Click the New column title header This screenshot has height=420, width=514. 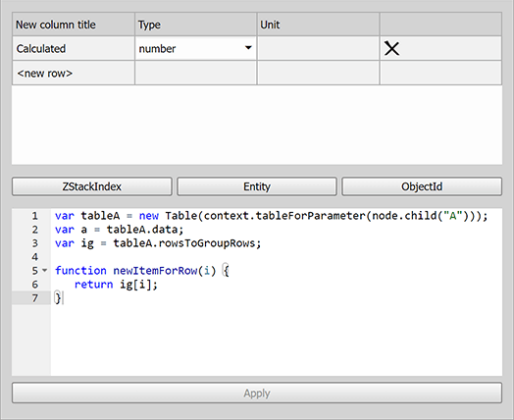(74, 25)
